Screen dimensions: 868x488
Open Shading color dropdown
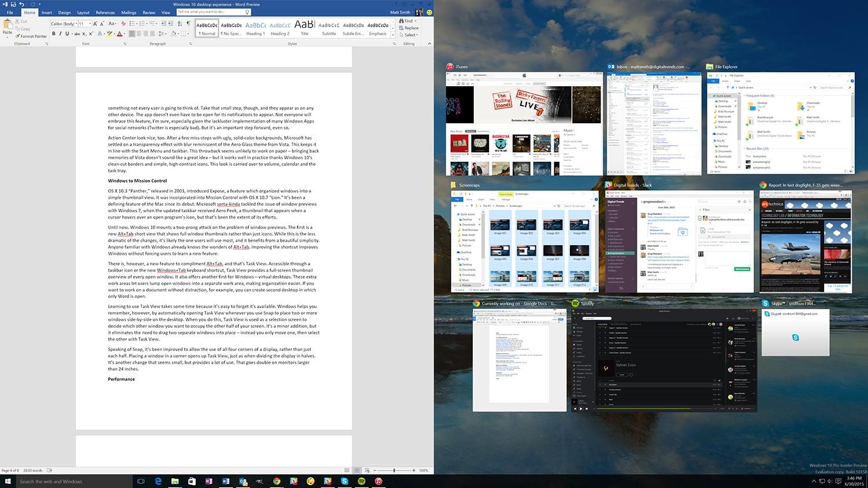point(178,34)
